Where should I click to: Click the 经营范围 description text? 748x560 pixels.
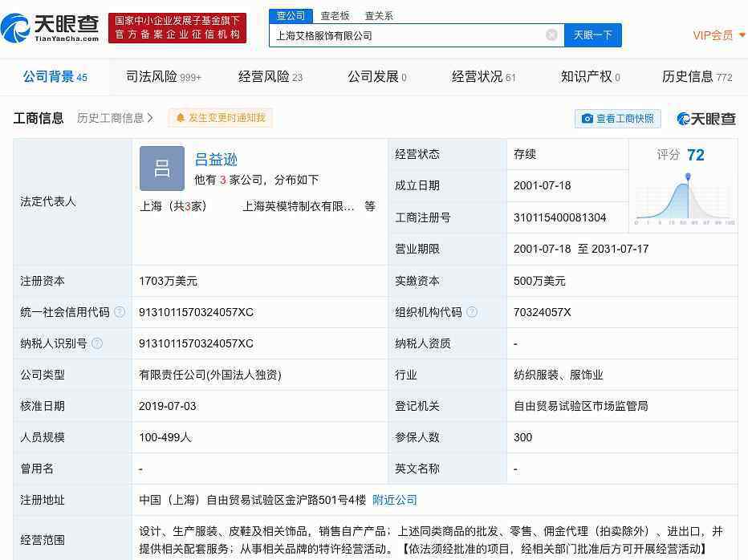click(x=431, y=540)
